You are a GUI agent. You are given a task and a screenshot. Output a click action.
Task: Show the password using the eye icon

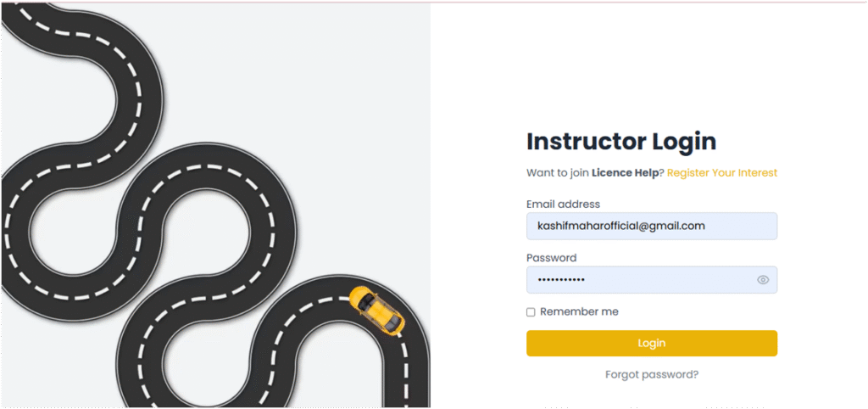coord(763,280)
